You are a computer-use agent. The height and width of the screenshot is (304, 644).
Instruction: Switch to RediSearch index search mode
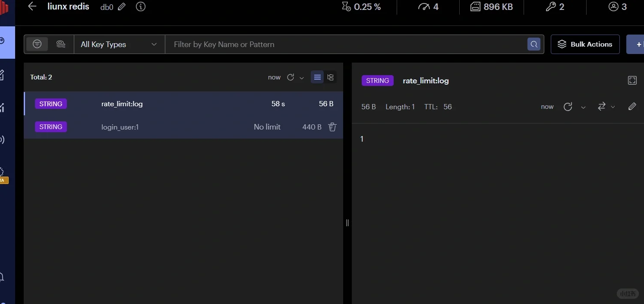click(x=61, y=44)
